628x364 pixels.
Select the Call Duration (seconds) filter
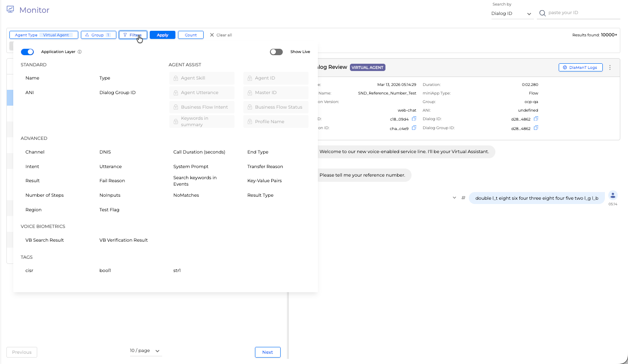click(199, 152)
